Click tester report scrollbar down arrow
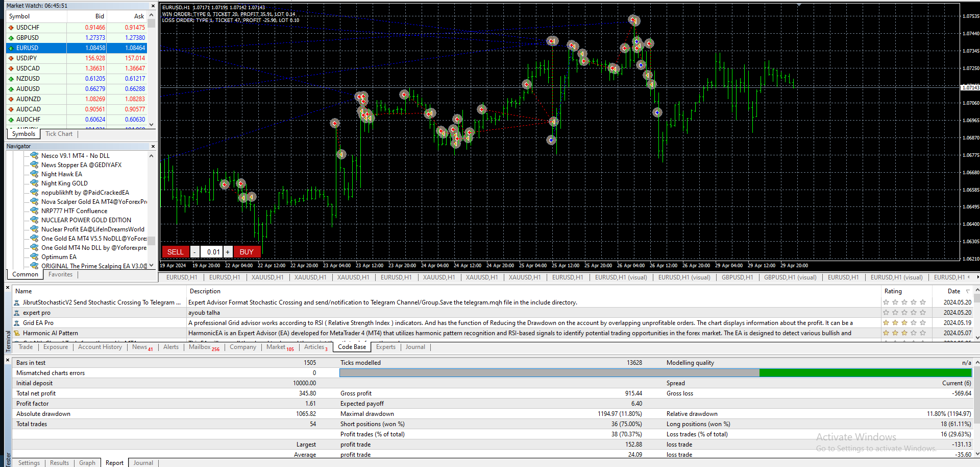Screen dimensions: 980x467 [977, 454]
